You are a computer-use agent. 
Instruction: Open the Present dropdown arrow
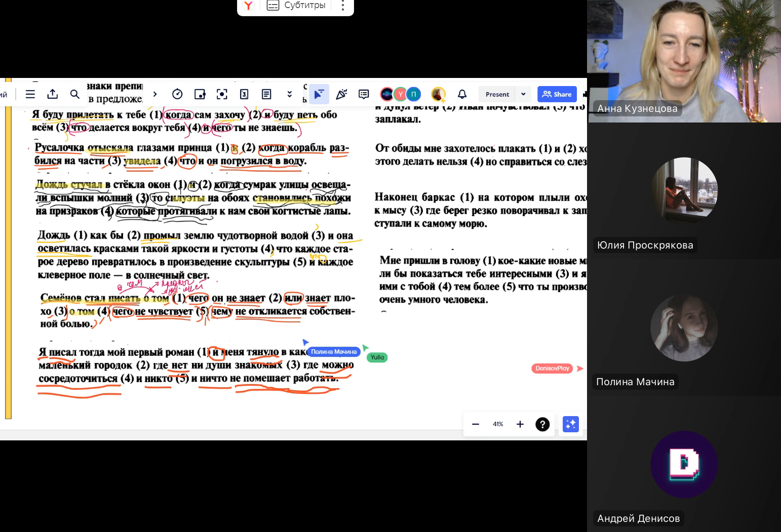[x=523, y=94]
